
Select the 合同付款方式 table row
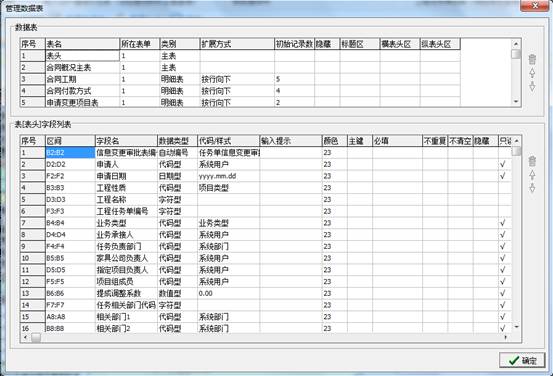pyautogui.click(x=240, y=91)
